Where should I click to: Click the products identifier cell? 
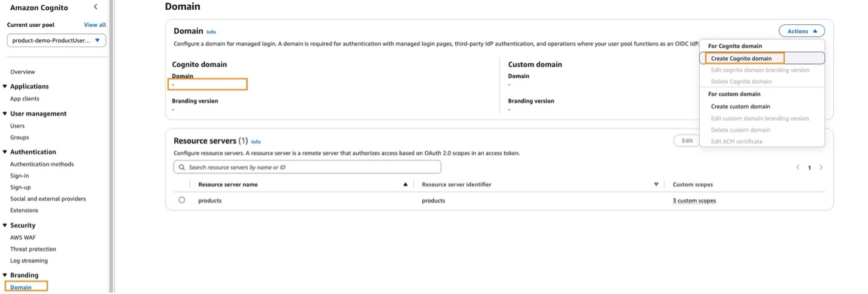point(433,201)
